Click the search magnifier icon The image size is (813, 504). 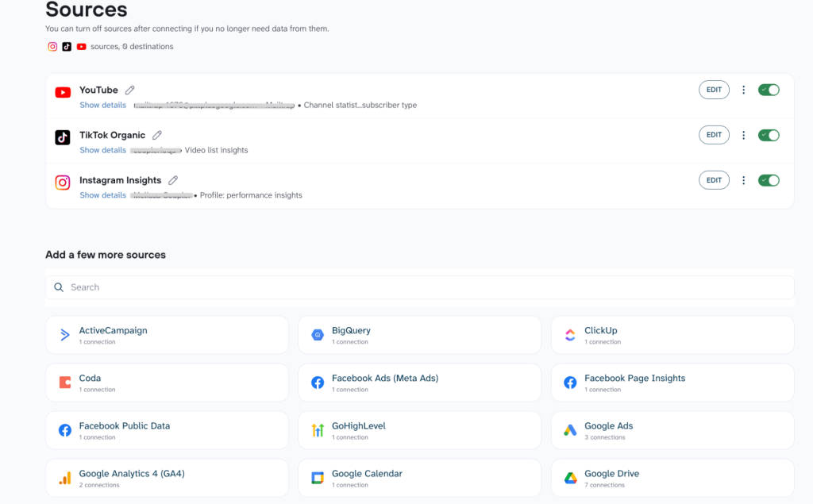(x=59, y=287)
